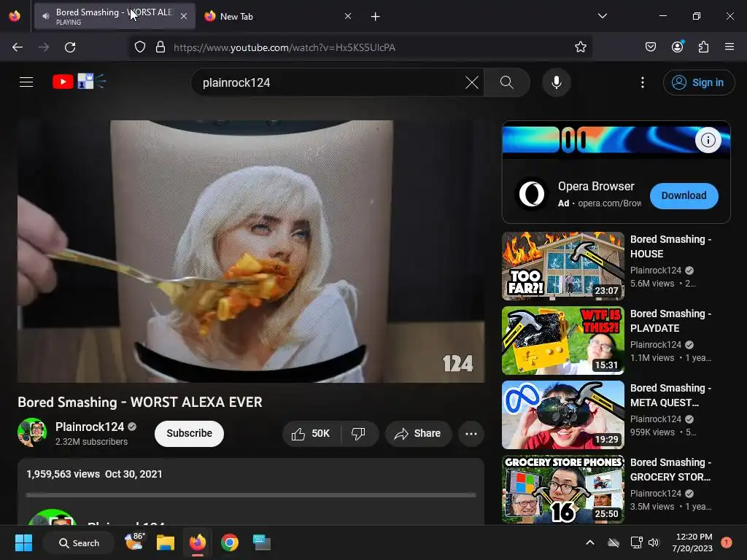Submit search with the magnifier button
The height and width of the screenshot is (560, 747).
(x=507, y=83)
